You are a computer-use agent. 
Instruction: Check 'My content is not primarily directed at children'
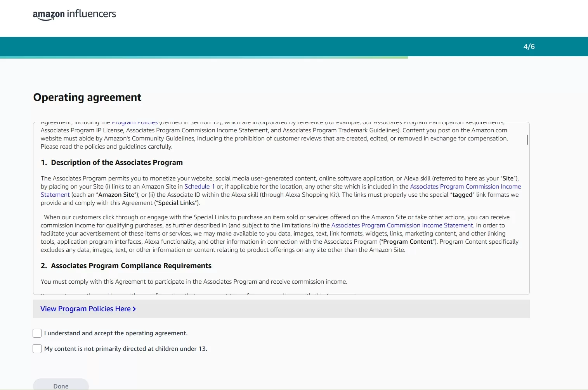pos(37,349)
